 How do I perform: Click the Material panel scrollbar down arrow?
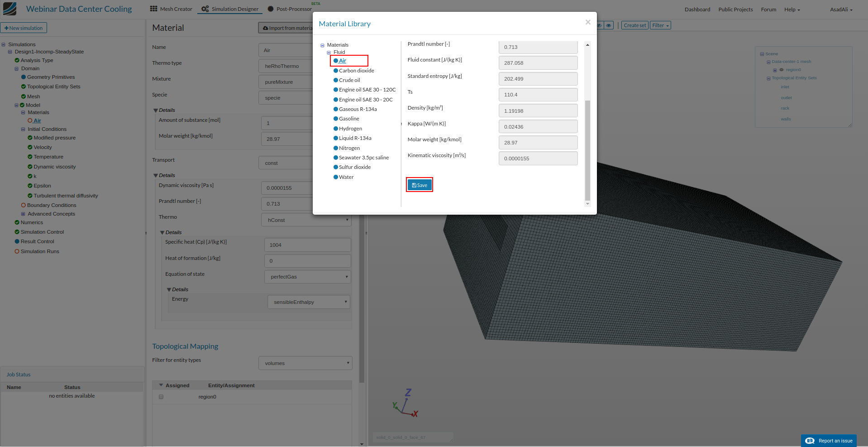(x=362, y=444)
